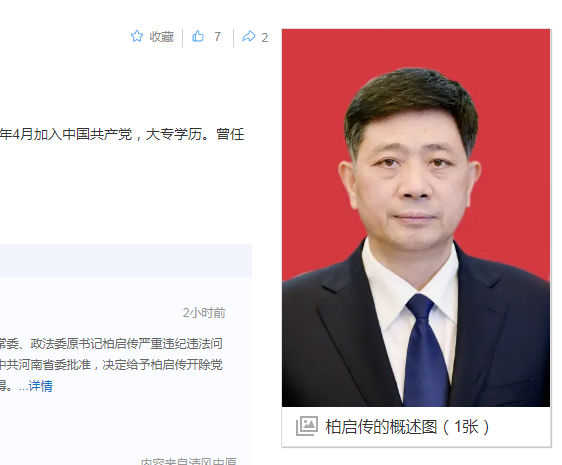The height and width of the screenshot is (465, 562).
Task: Click the light blue section header bar
Action: coord(126,260)
